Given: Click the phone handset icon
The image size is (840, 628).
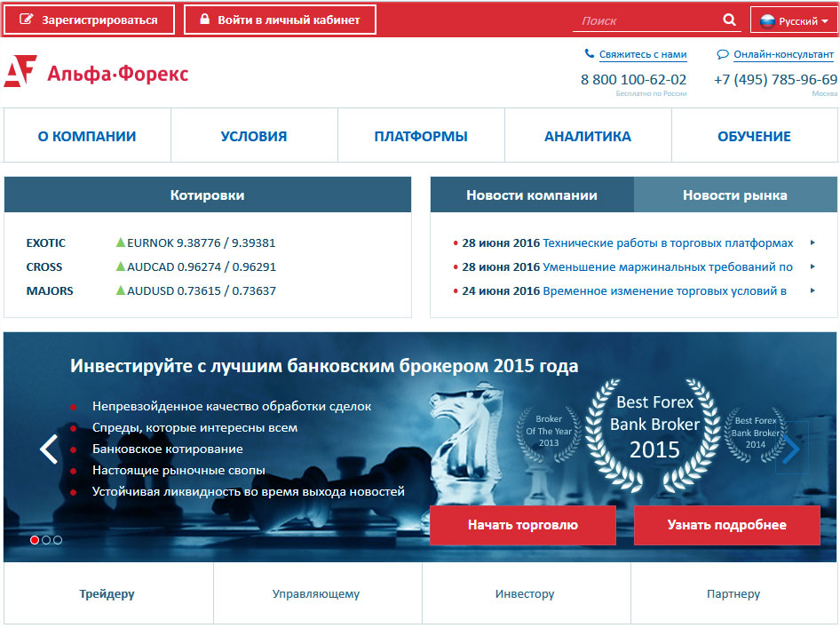Looking at the screenshot, I should (x=590, y=53).
